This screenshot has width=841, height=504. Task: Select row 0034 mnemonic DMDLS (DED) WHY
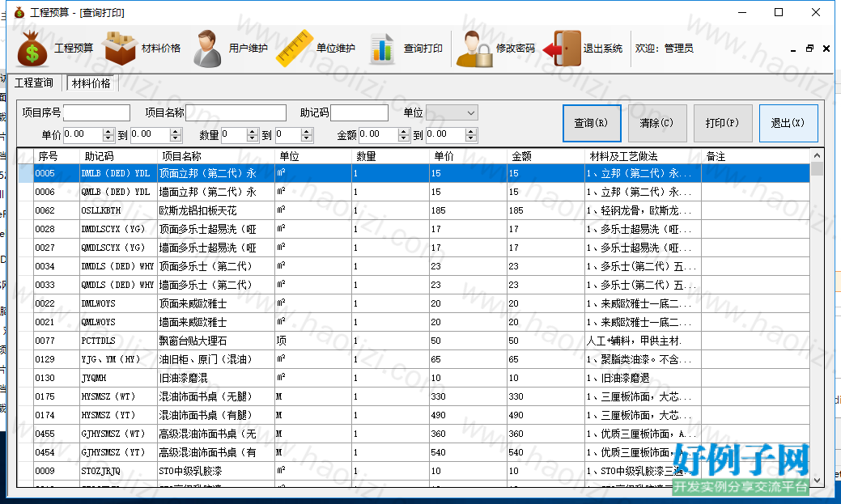click(118, 266)
